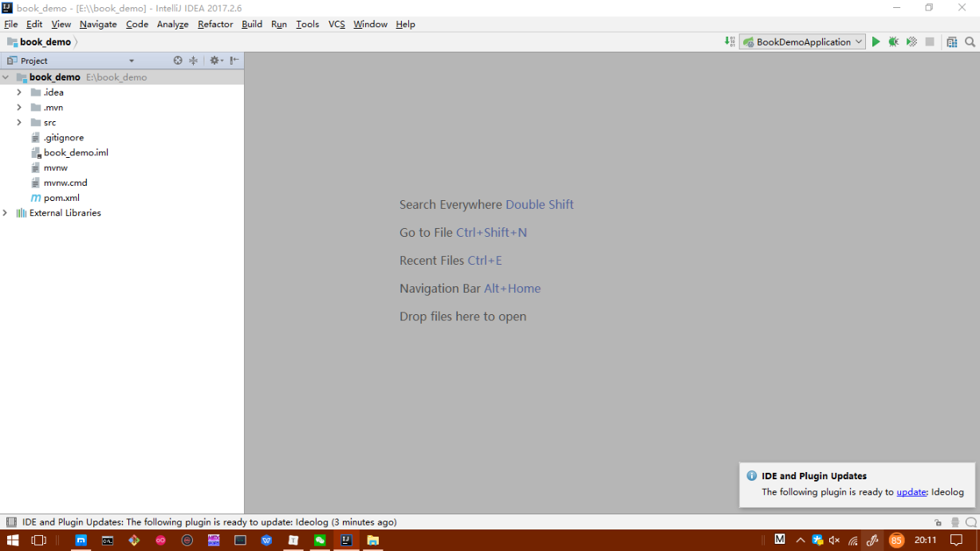
Task: Click the taskbar clock showing 20:11
Action: click(925, 540)
